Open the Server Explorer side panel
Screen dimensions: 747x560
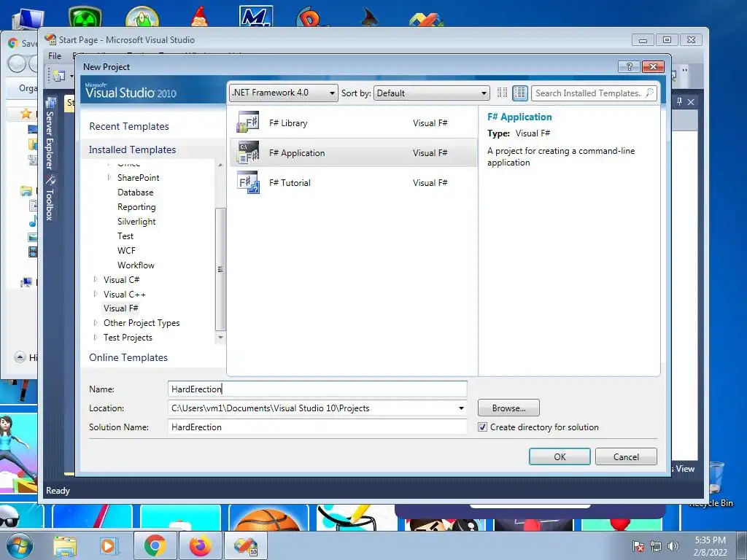click(50, 134)
